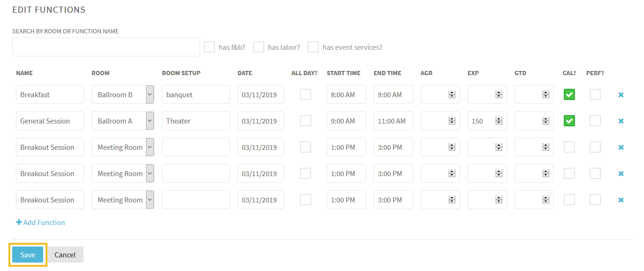Click the AGR spinner arrows in Breakfast row

point(452,95)
